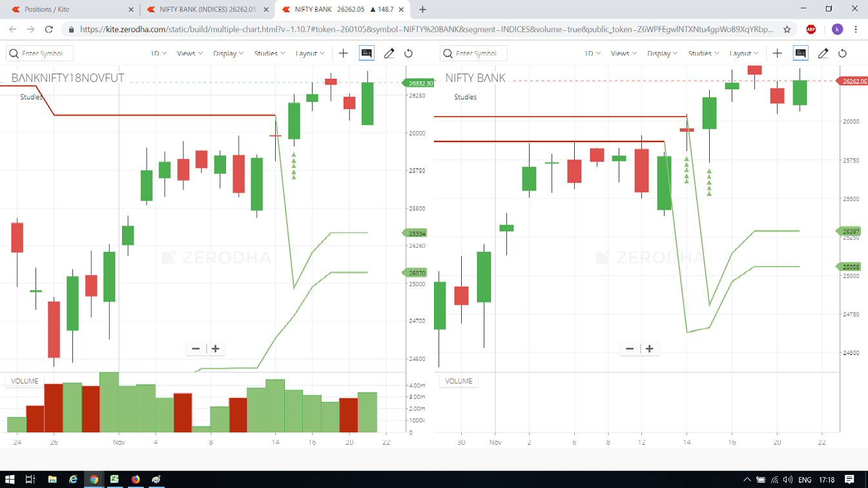The image size is (868, 488).
Task: Click the 25058 indicator value tag
Action: click(850, 267)
